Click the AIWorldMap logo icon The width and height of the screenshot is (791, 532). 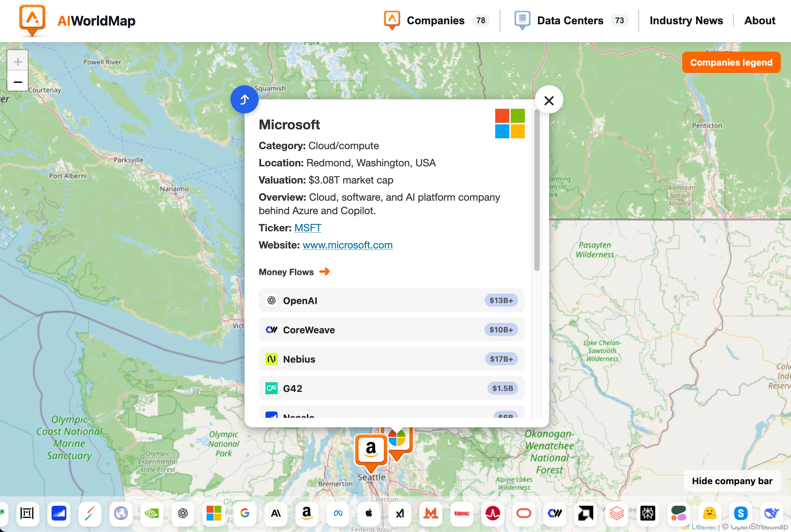coord(32,20)
